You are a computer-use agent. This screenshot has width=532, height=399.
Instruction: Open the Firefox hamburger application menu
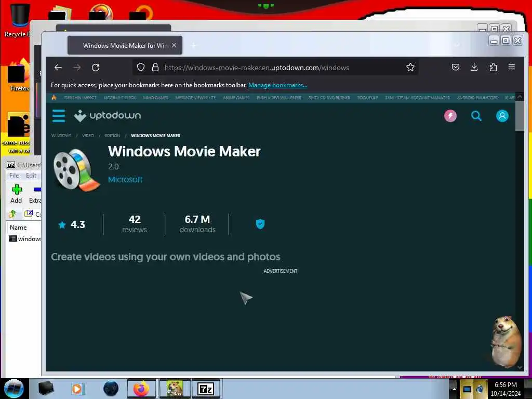pos(512,67)
